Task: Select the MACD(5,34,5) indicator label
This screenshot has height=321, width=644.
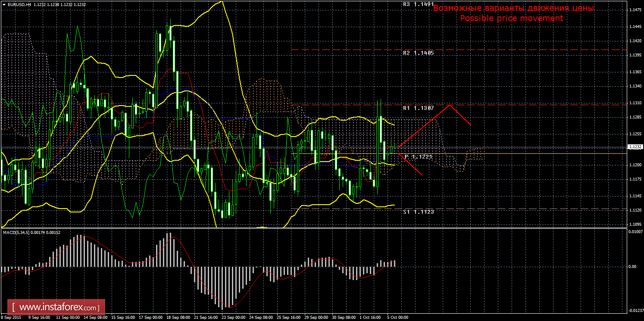Action: [x=17, y=233]
